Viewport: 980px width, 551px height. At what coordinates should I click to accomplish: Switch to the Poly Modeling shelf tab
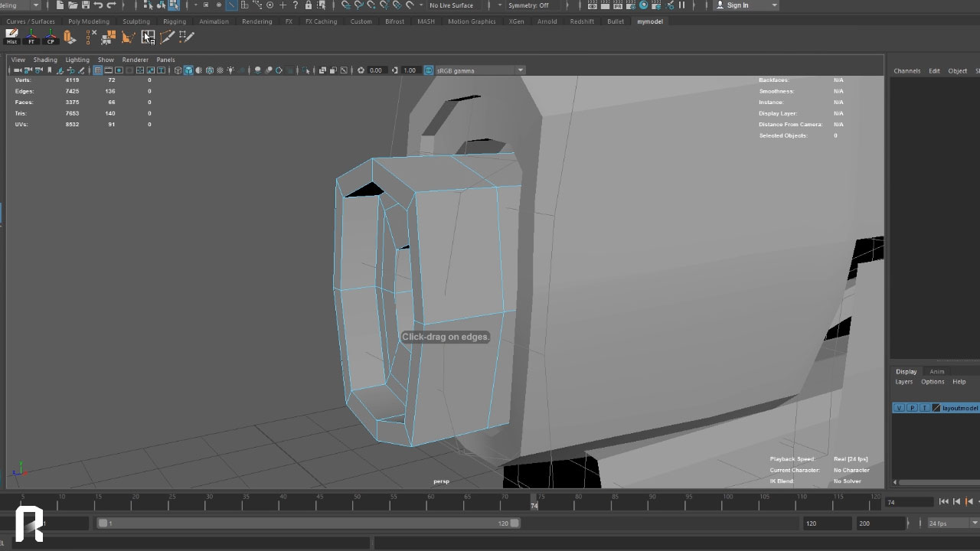[88, 21]
